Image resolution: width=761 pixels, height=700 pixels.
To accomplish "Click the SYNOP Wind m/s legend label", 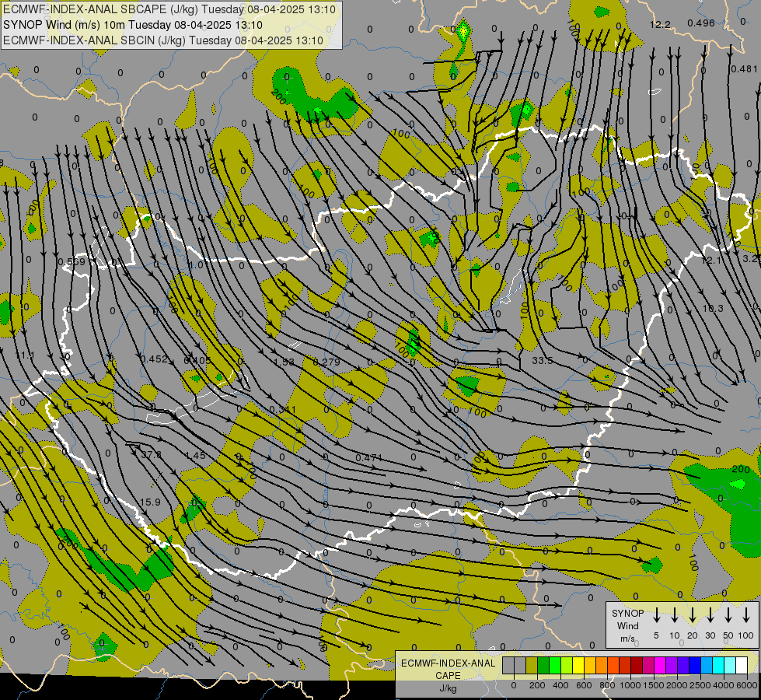I will pos(627,625).
